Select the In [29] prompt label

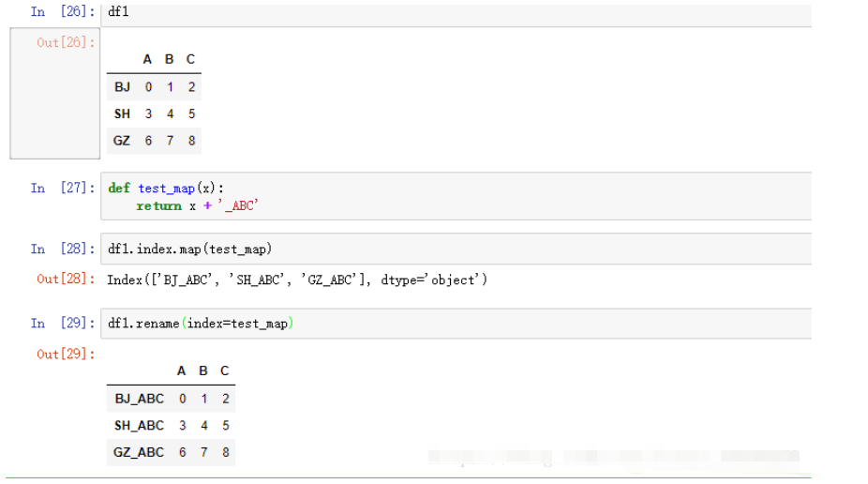click(x=63, y=324)
